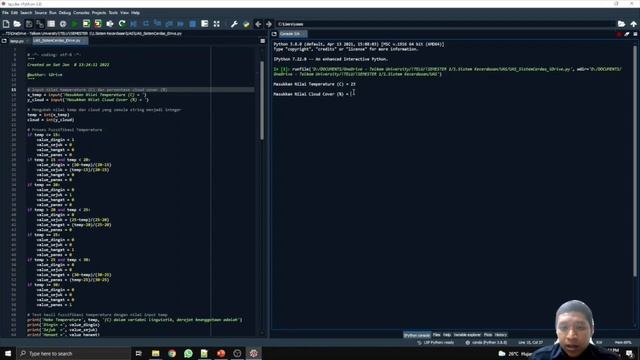Open the Debug menu
This screenshot has width=640, height=360.
click(64, 13)
